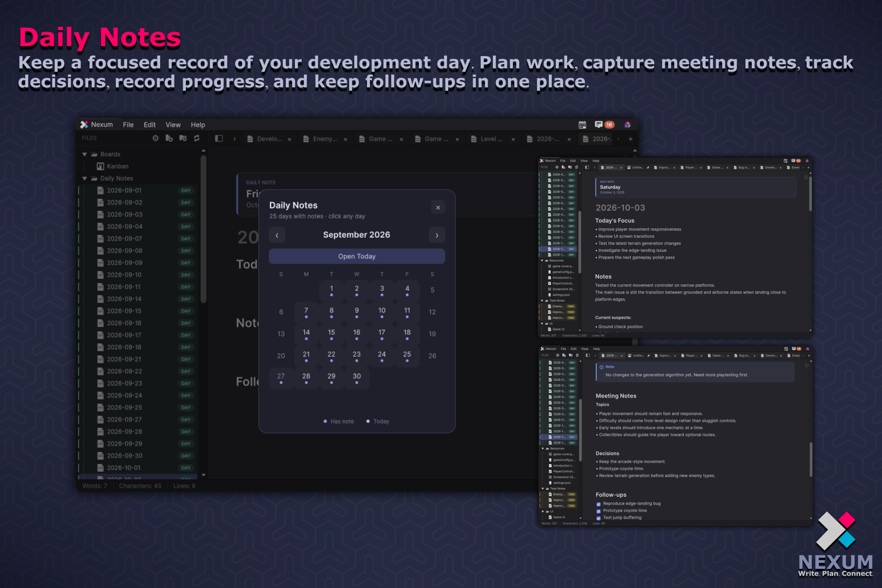Close the Daily Notes calendar dialog
The image size is (882, 588).
[x=438, y=208]
